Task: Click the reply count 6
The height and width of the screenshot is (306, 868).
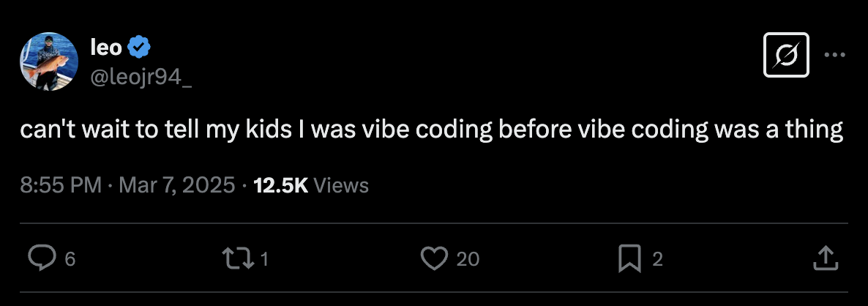Action: tap(70, 259)
